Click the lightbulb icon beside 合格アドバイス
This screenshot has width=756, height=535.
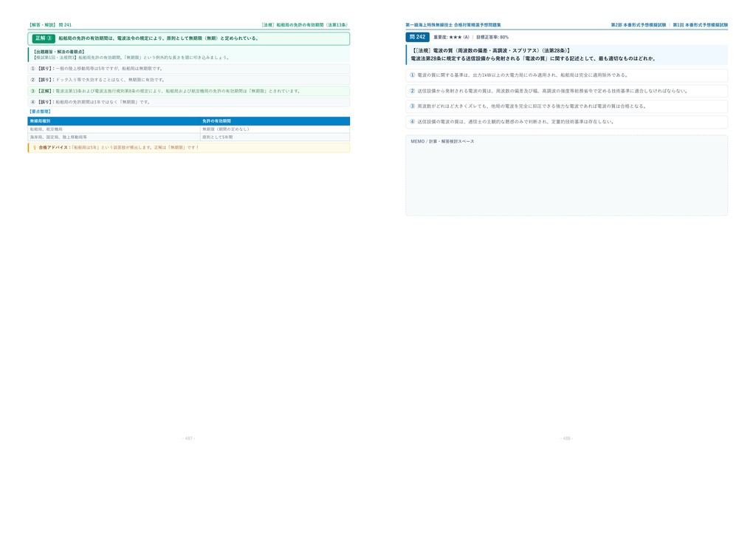click(34, 148)
